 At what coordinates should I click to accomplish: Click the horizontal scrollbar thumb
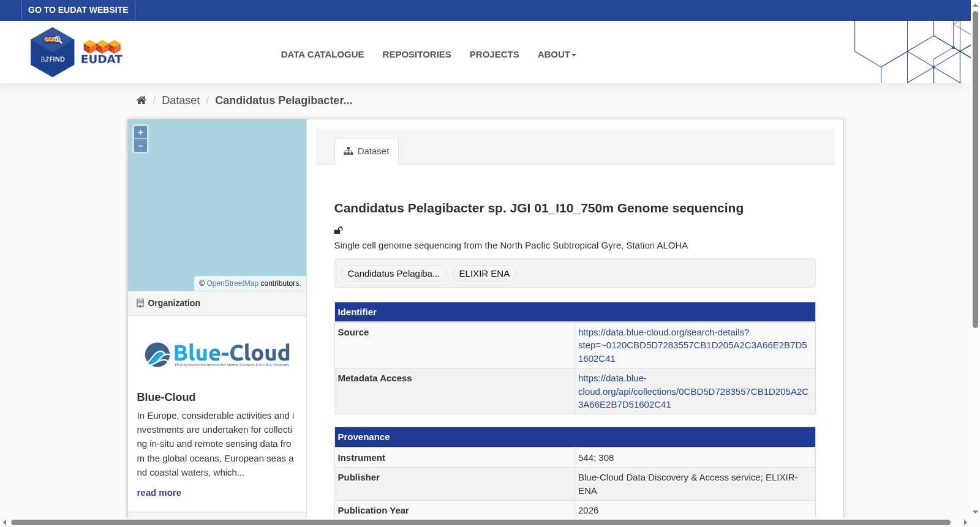coord(481,523)
